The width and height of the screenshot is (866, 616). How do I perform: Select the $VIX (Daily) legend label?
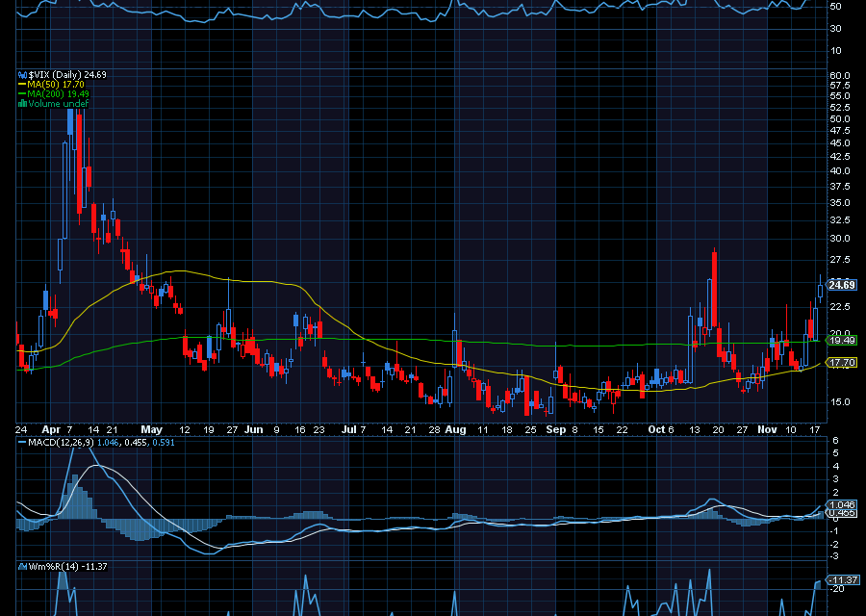pyautogui.click(x=53, y=74)
